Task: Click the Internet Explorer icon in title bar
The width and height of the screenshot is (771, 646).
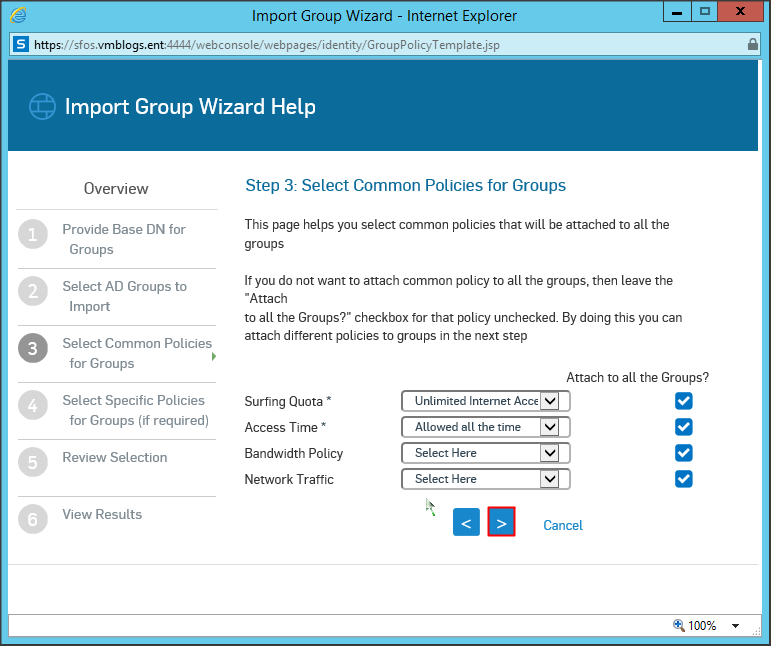Action: click(x=19, y=16)
